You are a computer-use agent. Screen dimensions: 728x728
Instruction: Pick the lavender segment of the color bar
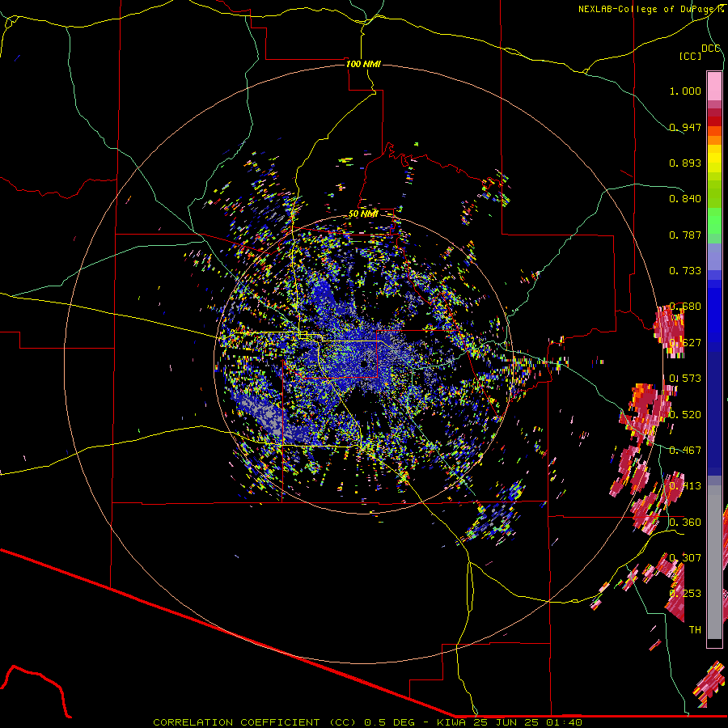click(714, 256)
